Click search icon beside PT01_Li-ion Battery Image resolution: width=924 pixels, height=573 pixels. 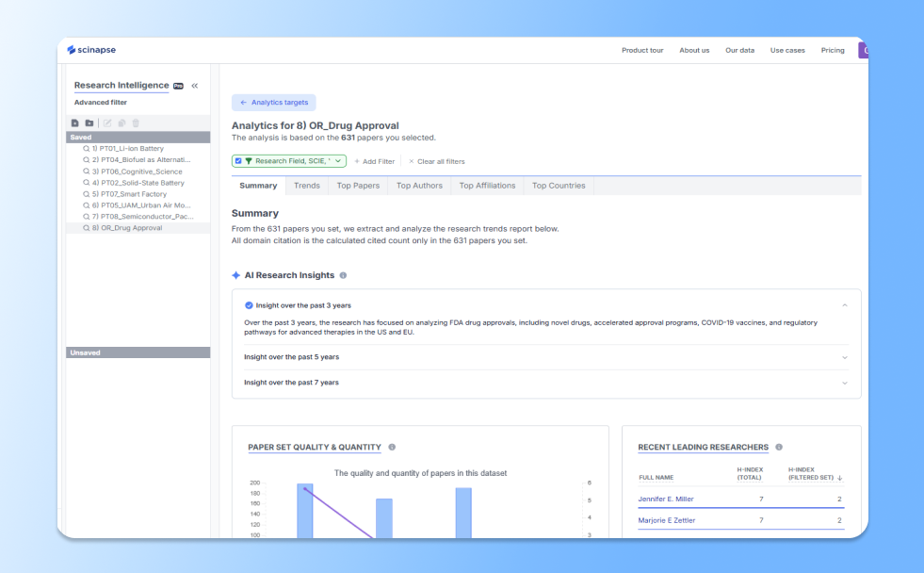coord(86,149)
